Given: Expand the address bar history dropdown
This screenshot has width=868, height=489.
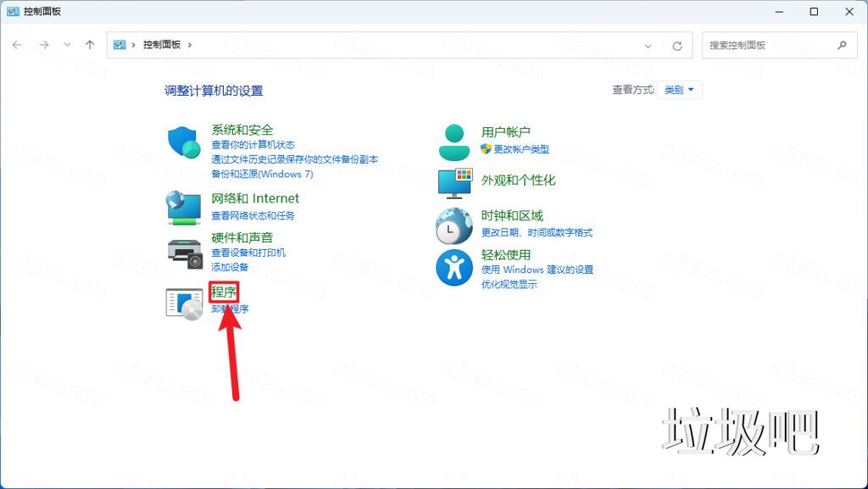Looking at the screenshot, I should point(648,44).
